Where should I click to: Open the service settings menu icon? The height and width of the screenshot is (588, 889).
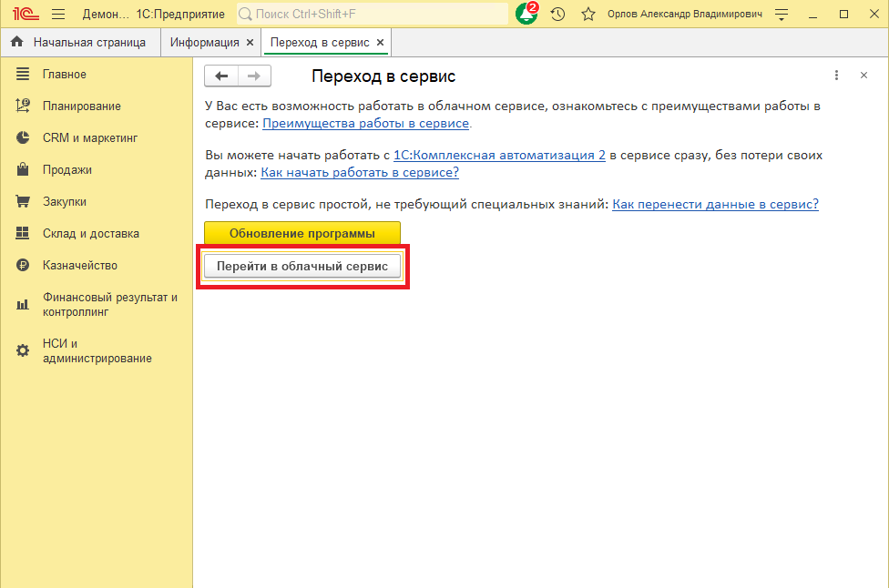tap(782, 15)
